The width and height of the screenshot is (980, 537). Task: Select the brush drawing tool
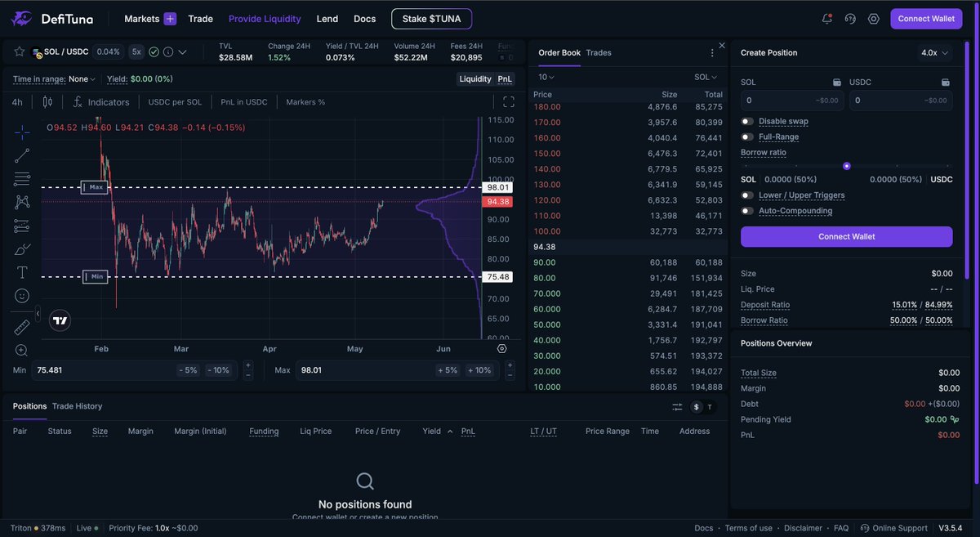pyautogui.click(x=22, y=249)
